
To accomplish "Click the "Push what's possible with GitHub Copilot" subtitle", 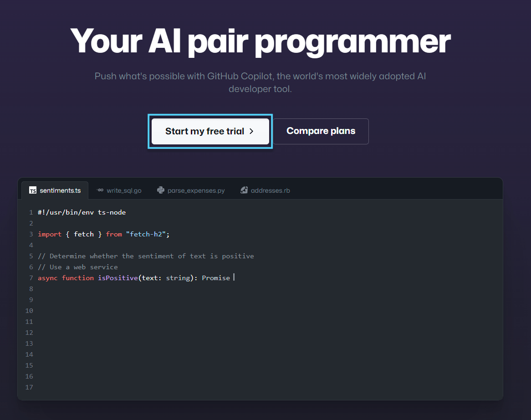I will [260, 82].
